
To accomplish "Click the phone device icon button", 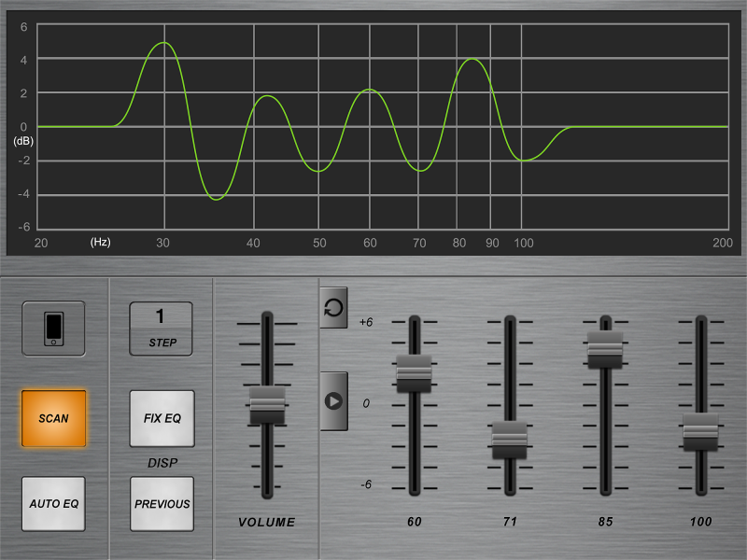I will point(53,329).
